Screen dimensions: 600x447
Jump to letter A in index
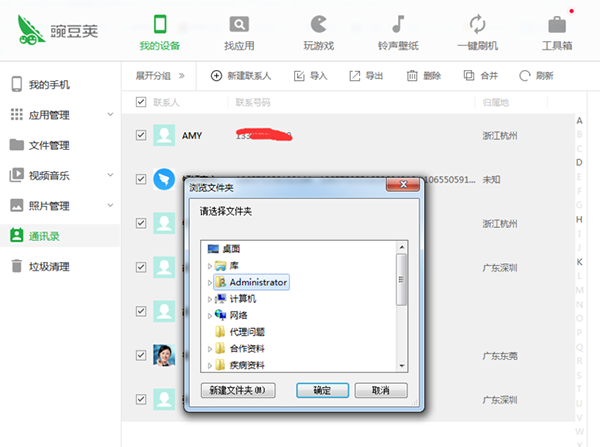579,121
